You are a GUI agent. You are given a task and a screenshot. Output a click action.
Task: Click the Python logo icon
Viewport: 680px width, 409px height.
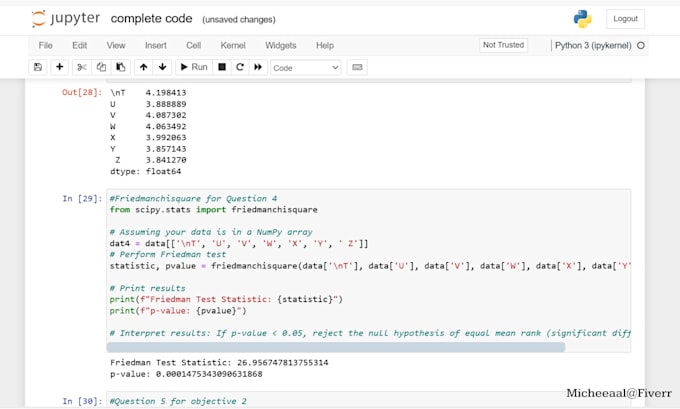pyautogui.click(x=582, y=19)
